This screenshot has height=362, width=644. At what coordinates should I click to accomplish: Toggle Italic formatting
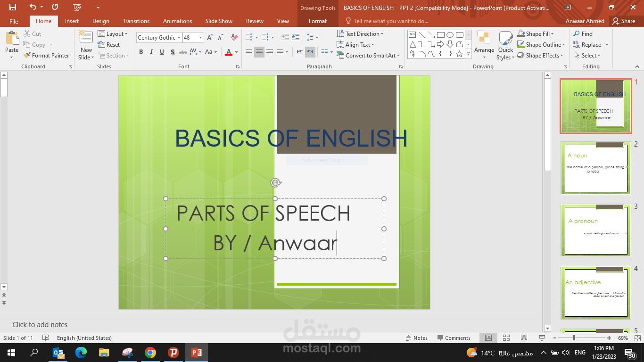pyautogui.click(x=151, y=52)
